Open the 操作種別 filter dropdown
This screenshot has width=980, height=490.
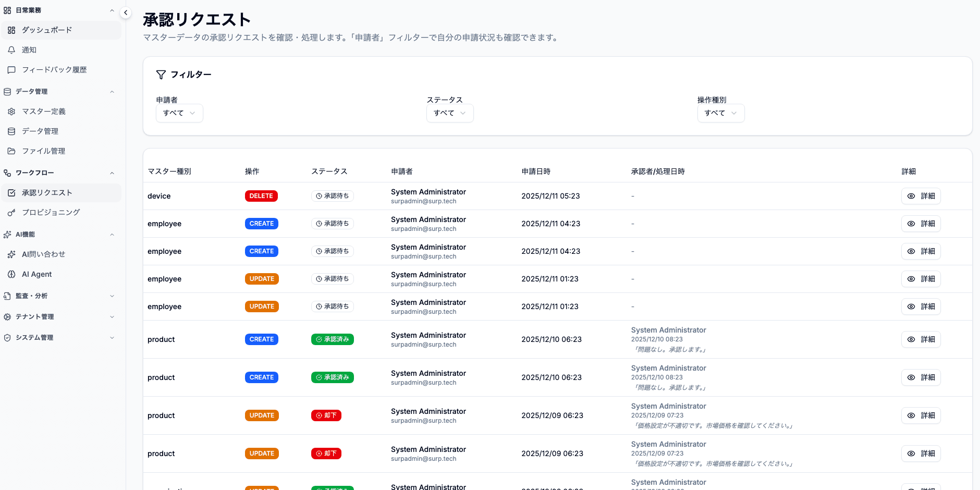pos(721,113)
